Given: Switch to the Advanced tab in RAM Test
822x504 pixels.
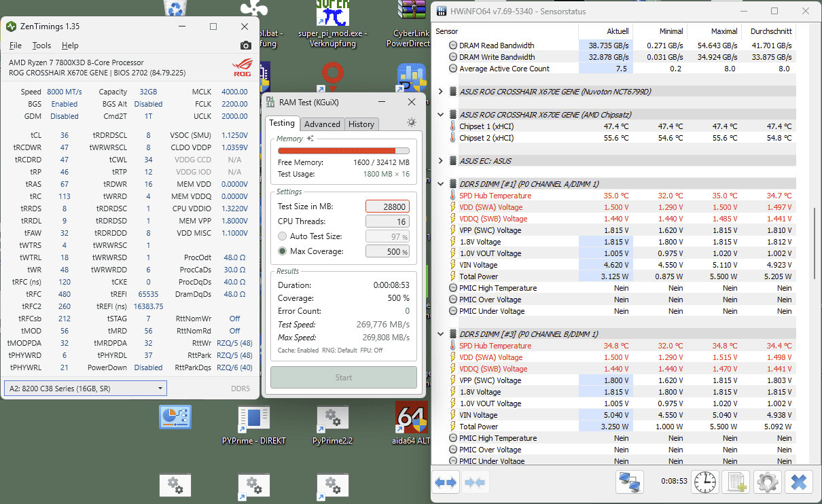Looking at the screenshot, I should 322,124.
